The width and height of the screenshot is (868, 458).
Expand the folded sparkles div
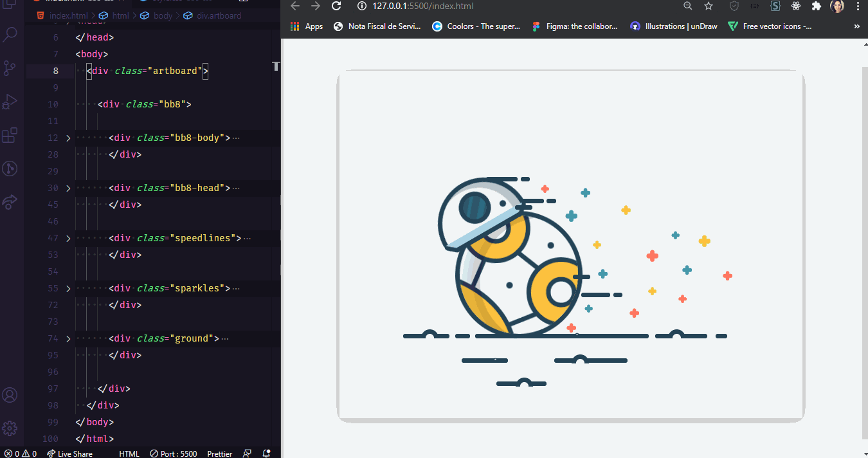[69, 288]
